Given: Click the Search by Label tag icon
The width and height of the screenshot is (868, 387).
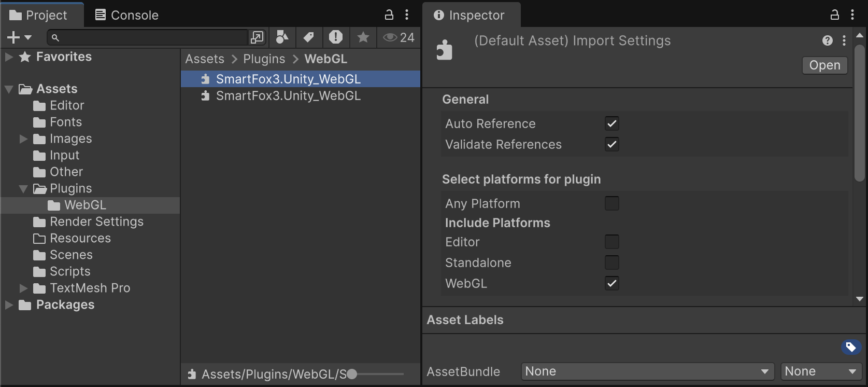Looking at the screenshot, I should click(309, 37).
